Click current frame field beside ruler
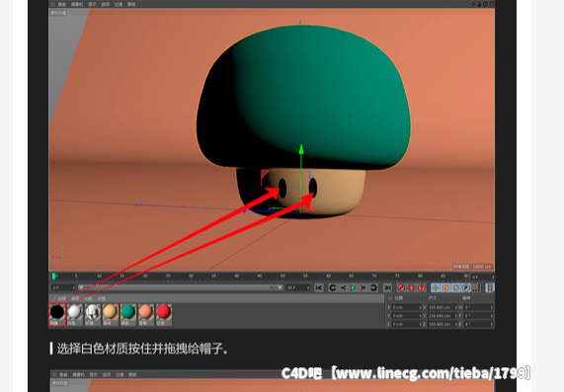The width and height of the screenshot is (564, 392). [482, 276]
